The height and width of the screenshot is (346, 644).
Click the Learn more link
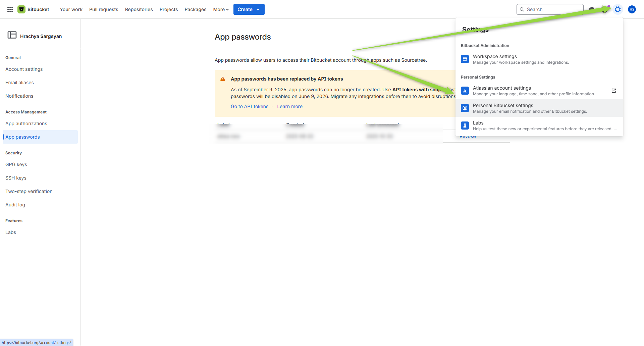pos(290,106)
